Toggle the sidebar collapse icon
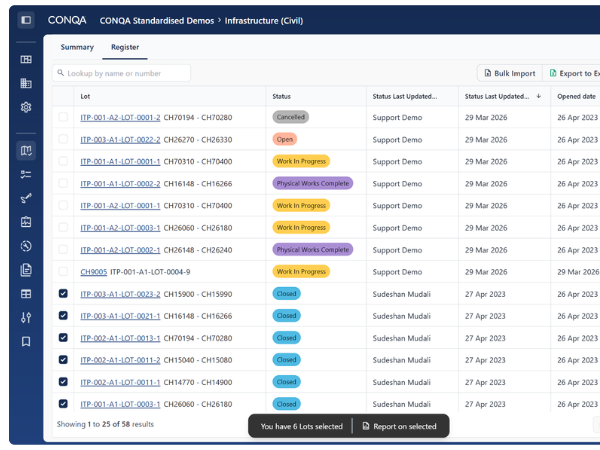This screenshot has width=600, height=450. coord(26,20)
